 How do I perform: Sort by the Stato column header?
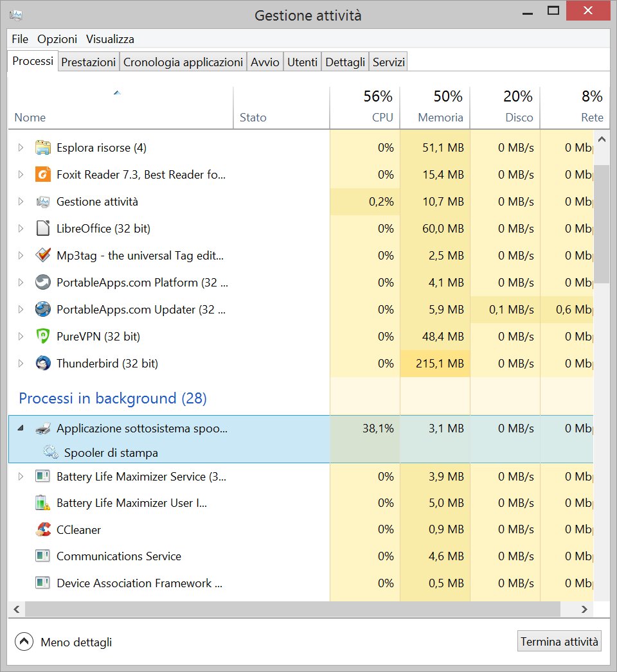(282, 107)
